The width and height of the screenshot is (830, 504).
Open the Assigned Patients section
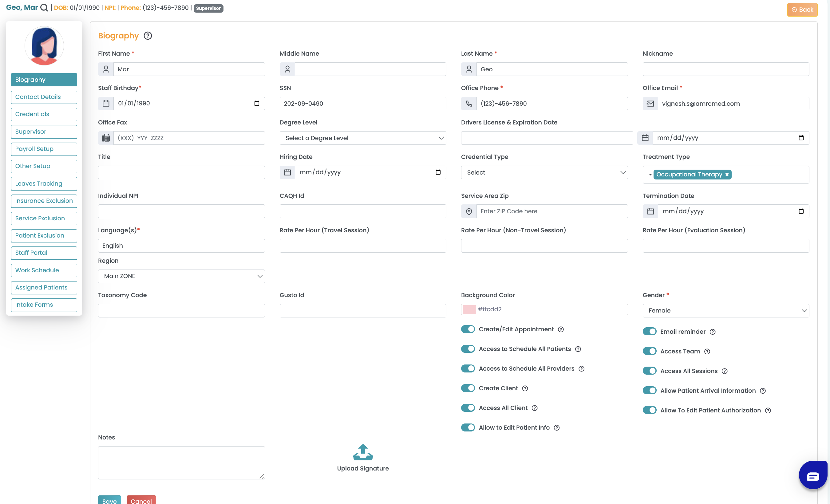coord(44,288)
